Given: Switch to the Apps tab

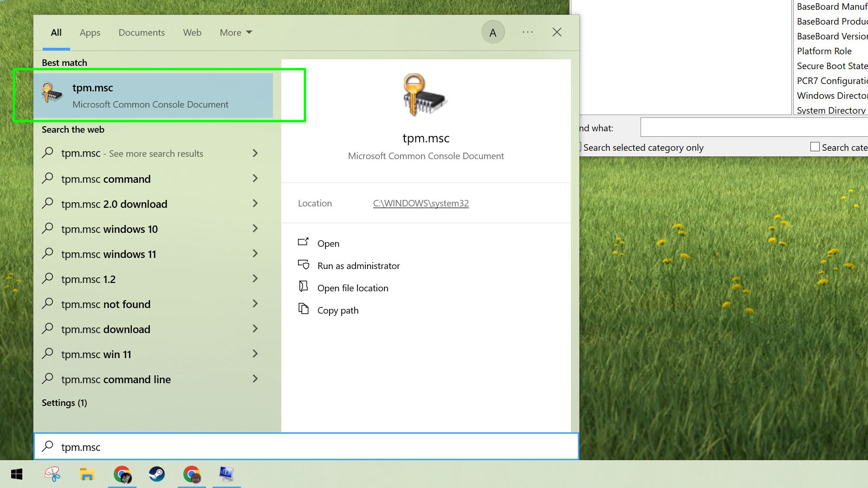Looking at the screenshot, I should coord(90,32).
